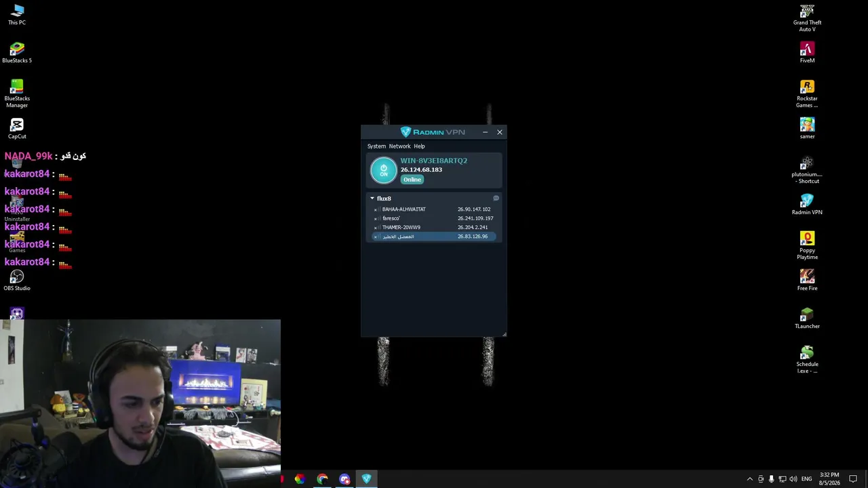Select the Rockstar Games desktop icon
The width and height of the screenshot is (868, 488).
807,94
